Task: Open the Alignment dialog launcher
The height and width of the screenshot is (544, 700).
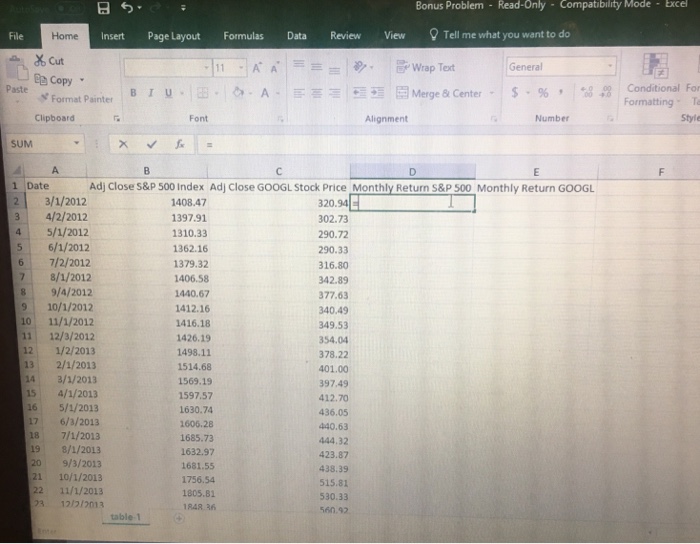Action: pyautogui.click(x=494, y=119)
